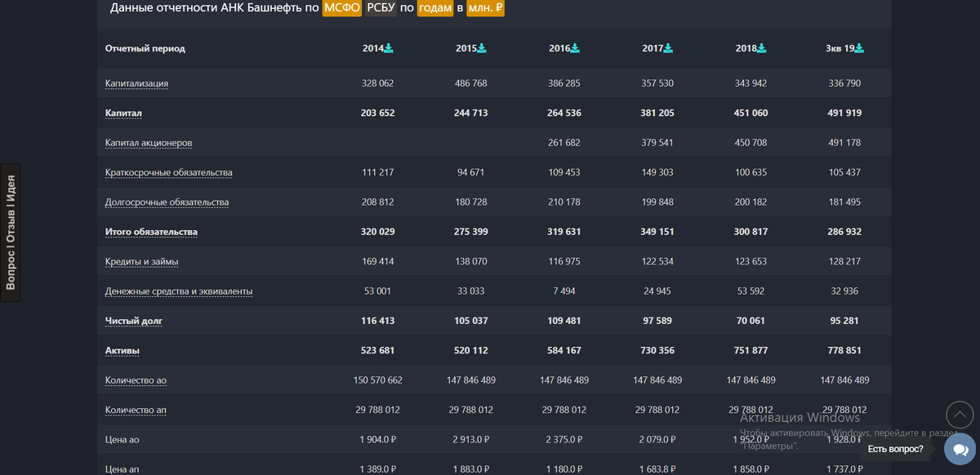Open the Чистый долг link
Image resolution: width=980 pixels, height=475 pixels.
(x=134, y=321)
